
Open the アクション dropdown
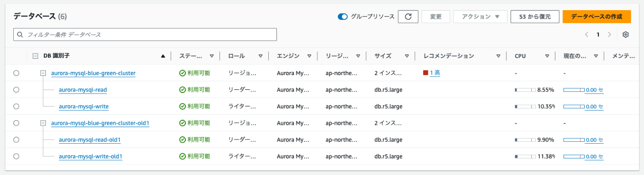coord(480,17)
